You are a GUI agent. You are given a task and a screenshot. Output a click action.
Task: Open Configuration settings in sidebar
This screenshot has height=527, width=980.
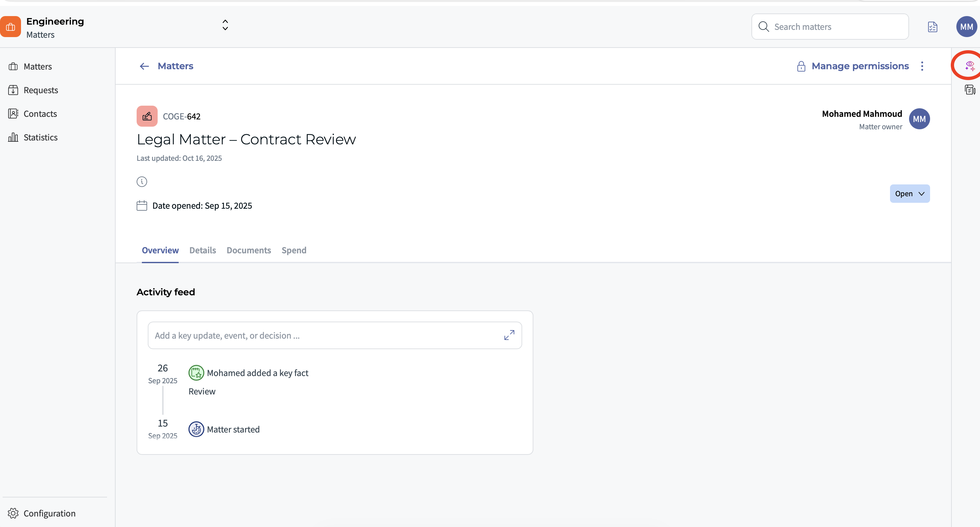[49, 513]
